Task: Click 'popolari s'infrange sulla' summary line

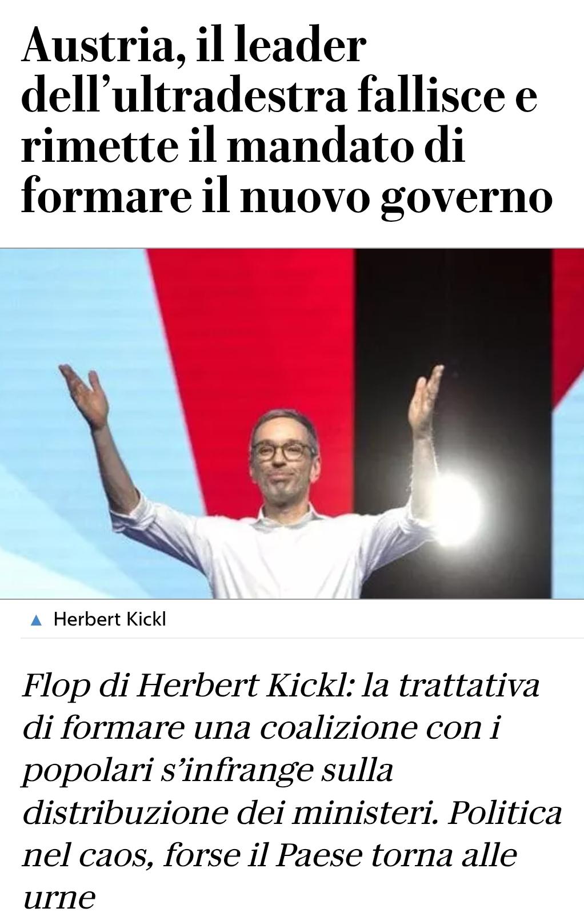Action: 208,771
